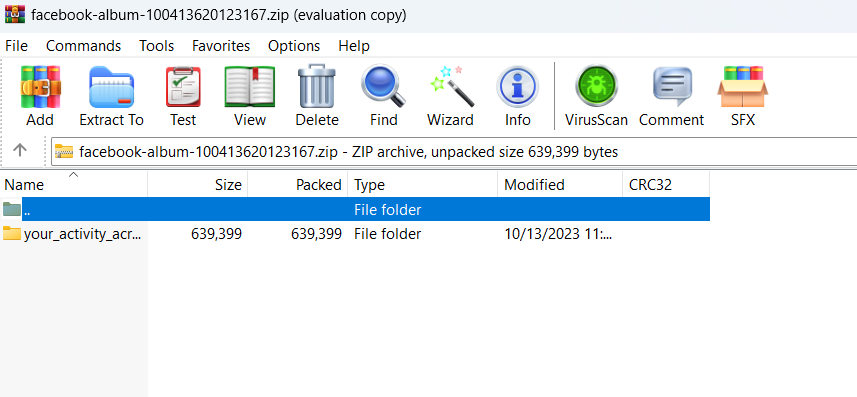Go up one level with the arrow button
The width and height of the screenshot is (857, 397).
point(20,150)
